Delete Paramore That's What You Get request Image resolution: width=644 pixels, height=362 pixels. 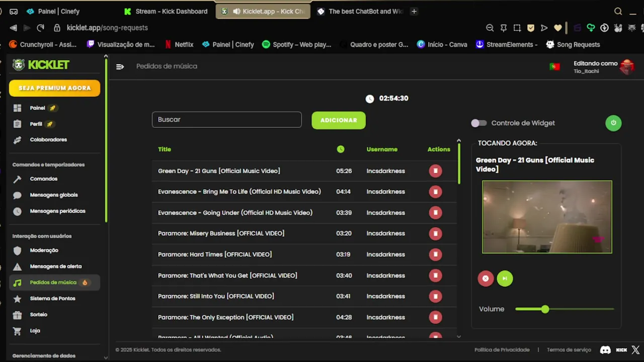pos(435,276)
